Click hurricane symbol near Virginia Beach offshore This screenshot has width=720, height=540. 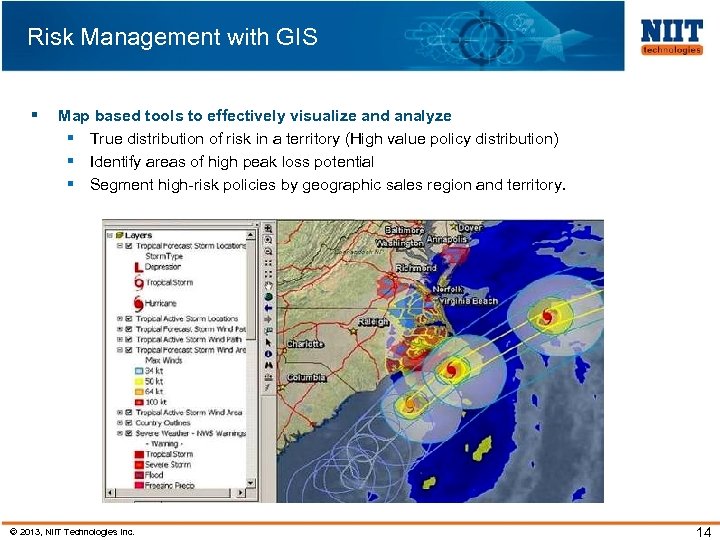click(x=546, y=316)
